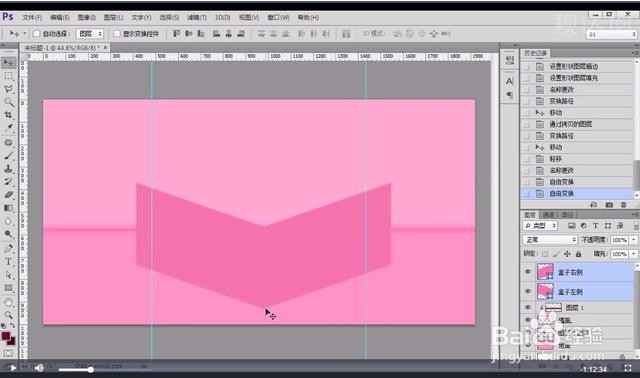This screenshot has height=378, width=640.
Task: Select the Eraser tool
Action: 8,195
